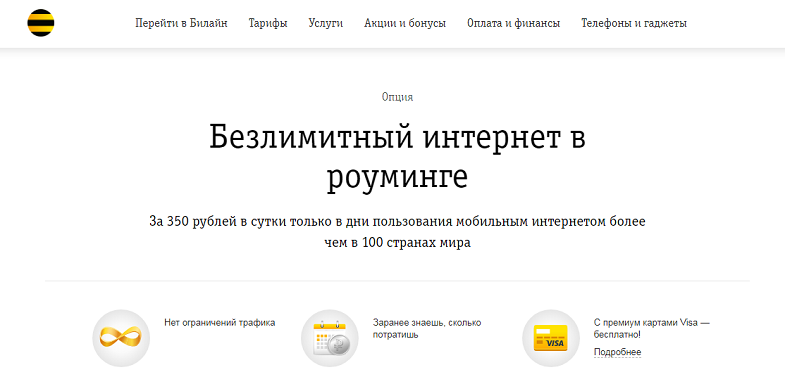Click the Beeline striped logo
Screen dimensions: 785x384
[41, 23]
